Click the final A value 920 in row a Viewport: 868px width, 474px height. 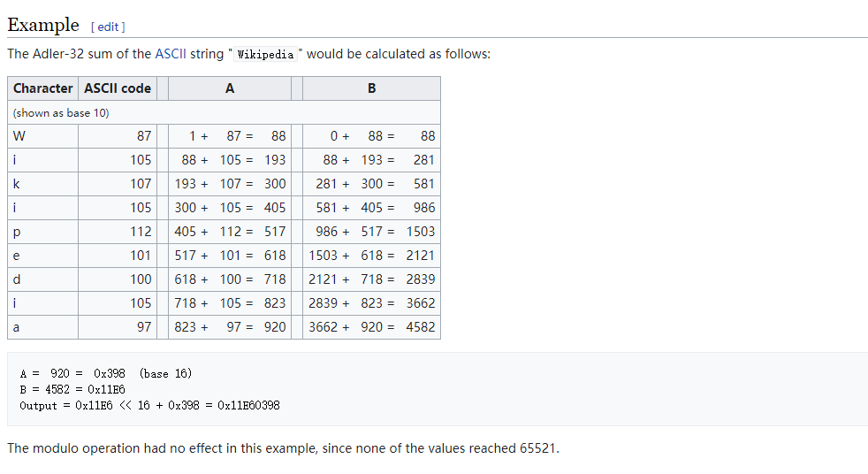[x=275, y=327]
